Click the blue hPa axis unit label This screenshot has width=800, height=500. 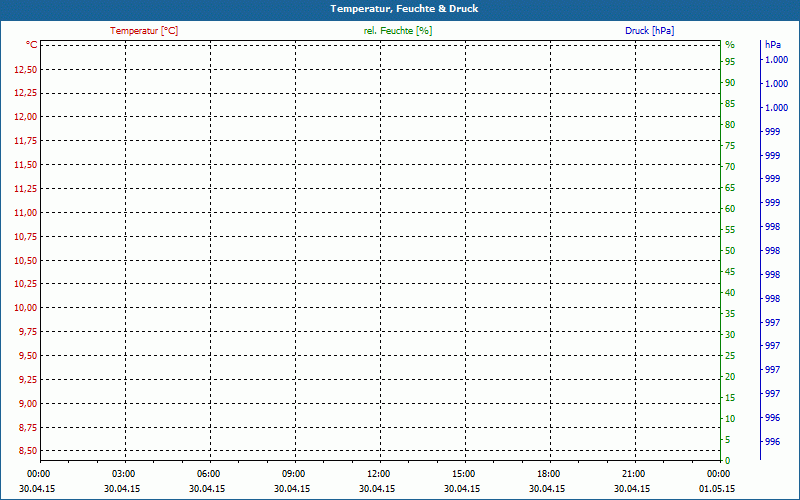(x=773, y=45)
